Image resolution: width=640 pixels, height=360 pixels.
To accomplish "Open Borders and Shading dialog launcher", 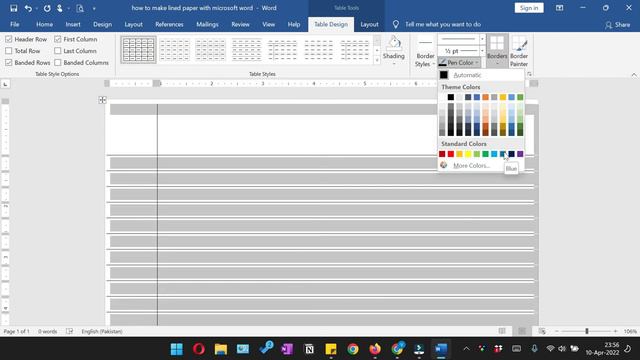I will pos(529,74).
